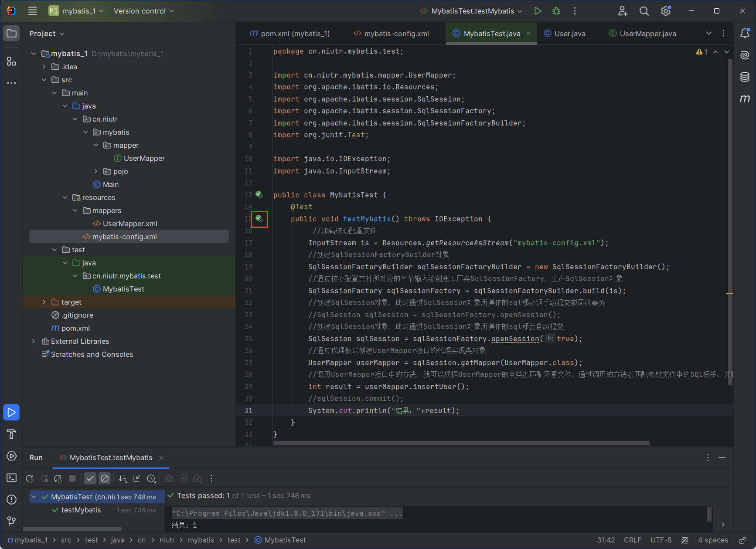Run MybatisTest.testMybatis with the green play button
Viewport: 756px width, 549px height.
point(538,11)
